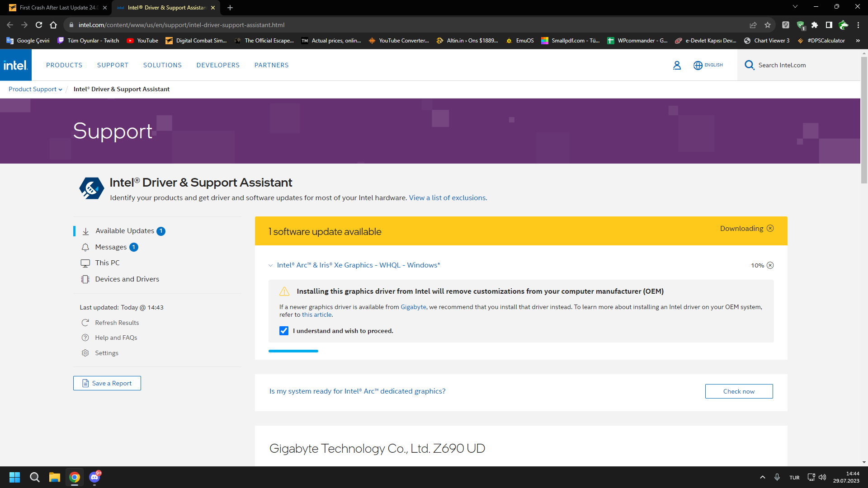The height and width of the screenshot is (488, 868).
Task: Open the SUPPORT menu
Action: tap(113, 65)
